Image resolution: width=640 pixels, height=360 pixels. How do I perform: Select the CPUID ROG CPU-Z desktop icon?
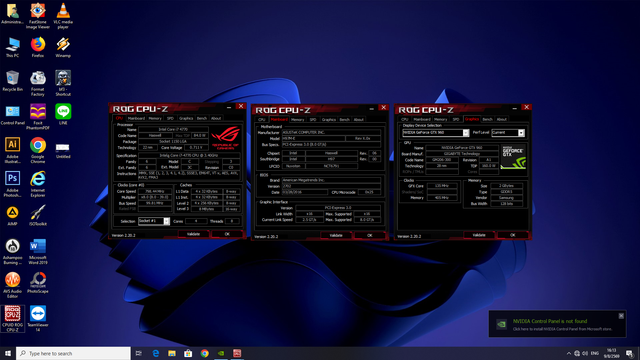click(x=12, y=319)
